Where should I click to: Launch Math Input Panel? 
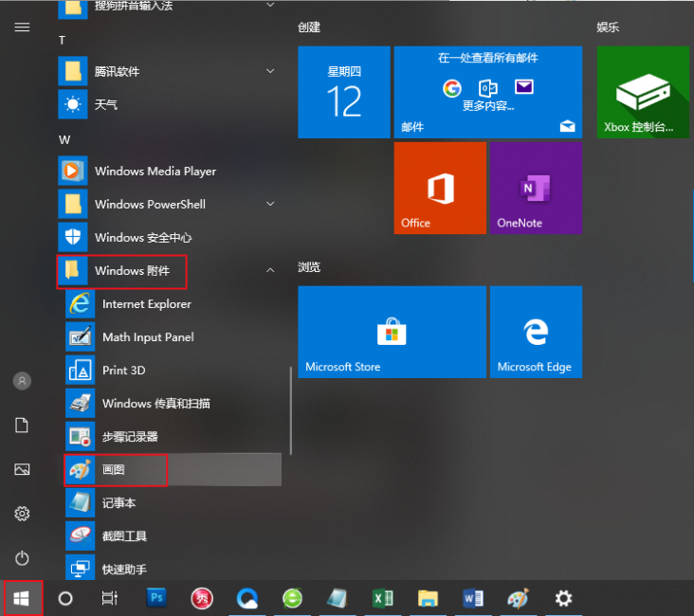pyautogui.click(x=173, y=337)
